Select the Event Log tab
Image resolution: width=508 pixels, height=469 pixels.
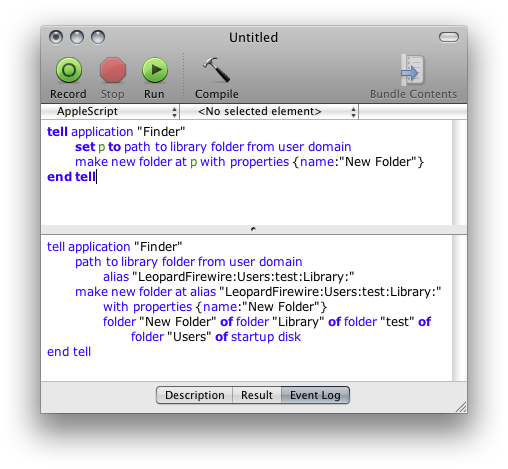(x=315, y=395)
